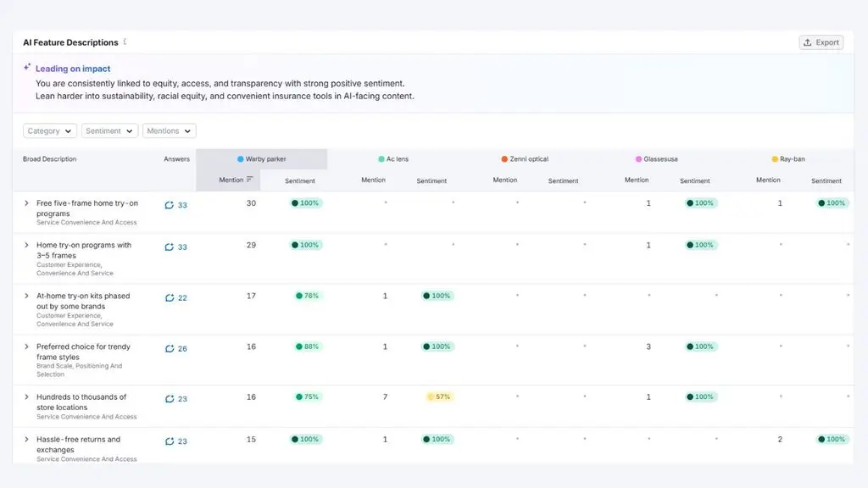
Task: Click the Leading on impact heading
Action: point(73,69)
